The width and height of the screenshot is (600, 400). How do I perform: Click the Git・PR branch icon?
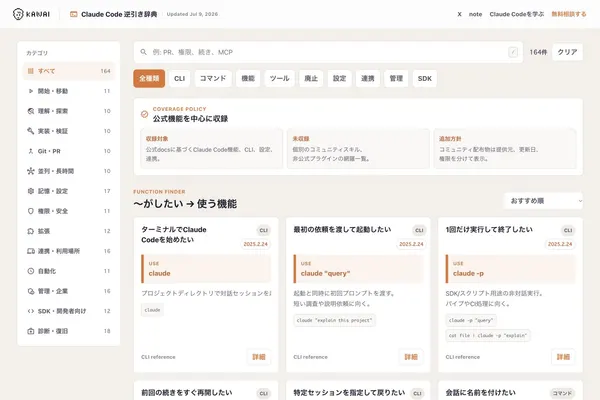(31, 151)
